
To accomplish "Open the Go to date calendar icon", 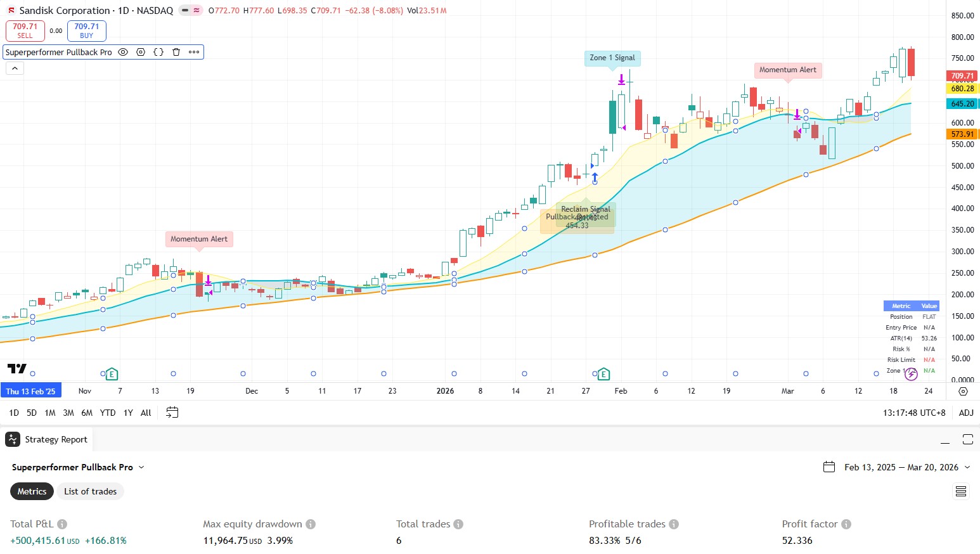I will (172, 413).
